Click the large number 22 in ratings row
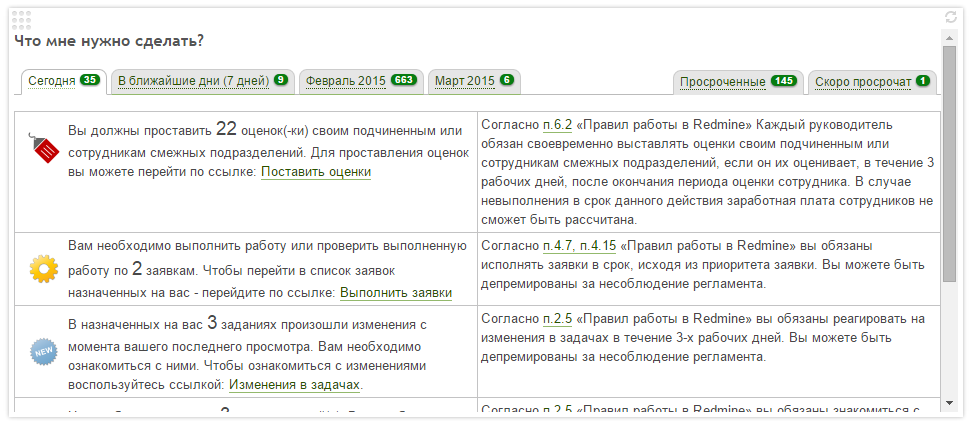The image size is (971, 425). (227, 129)
